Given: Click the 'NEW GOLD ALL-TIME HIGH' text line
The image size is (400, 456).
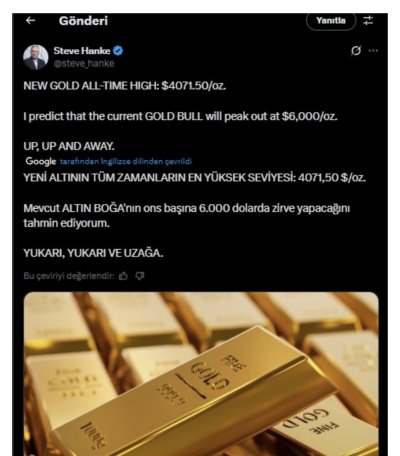Looking at the screenshot, I should (125, 86).
